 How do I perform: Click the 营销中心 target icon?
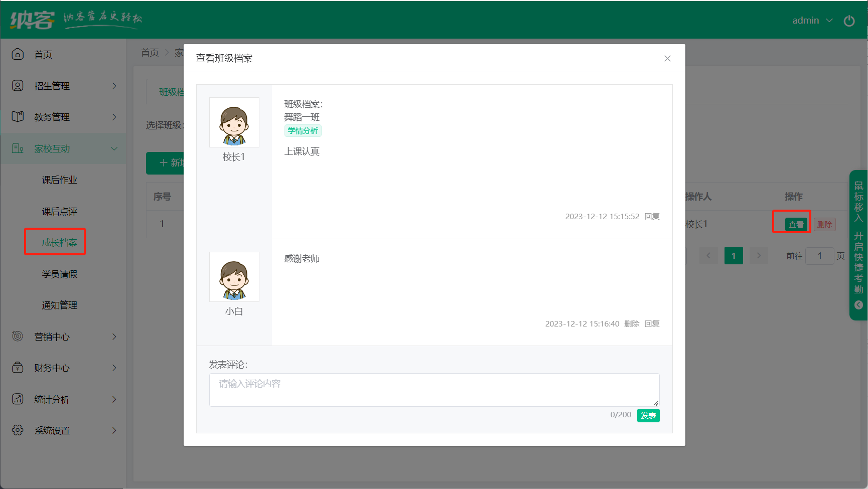pyautogui.click(x=18, y=337)
